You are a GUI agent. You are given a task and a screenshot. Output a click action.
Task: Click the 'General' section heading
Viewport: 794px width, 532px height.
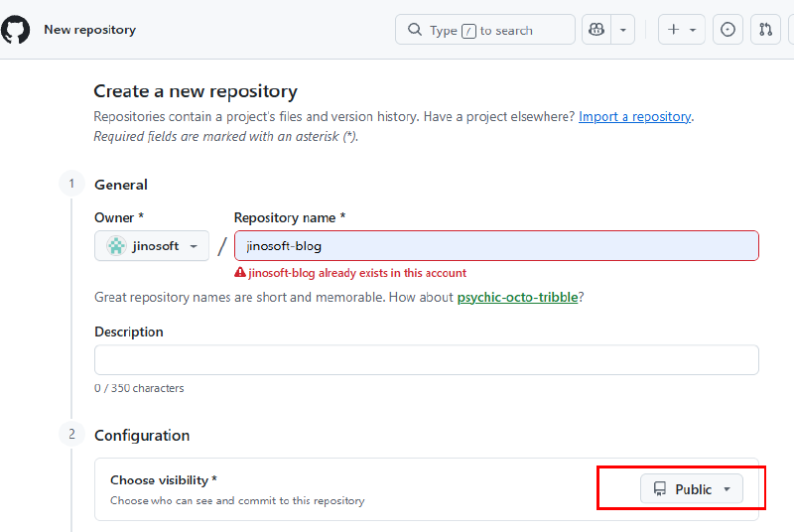[121, 185]
